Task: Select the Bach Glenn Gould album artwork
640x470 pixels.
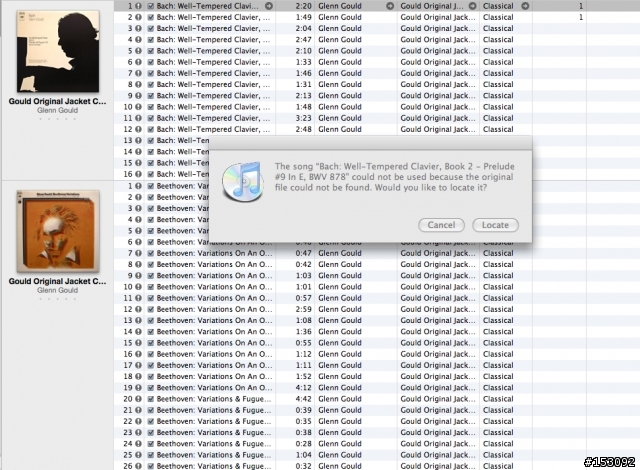Action: (58, 51)
